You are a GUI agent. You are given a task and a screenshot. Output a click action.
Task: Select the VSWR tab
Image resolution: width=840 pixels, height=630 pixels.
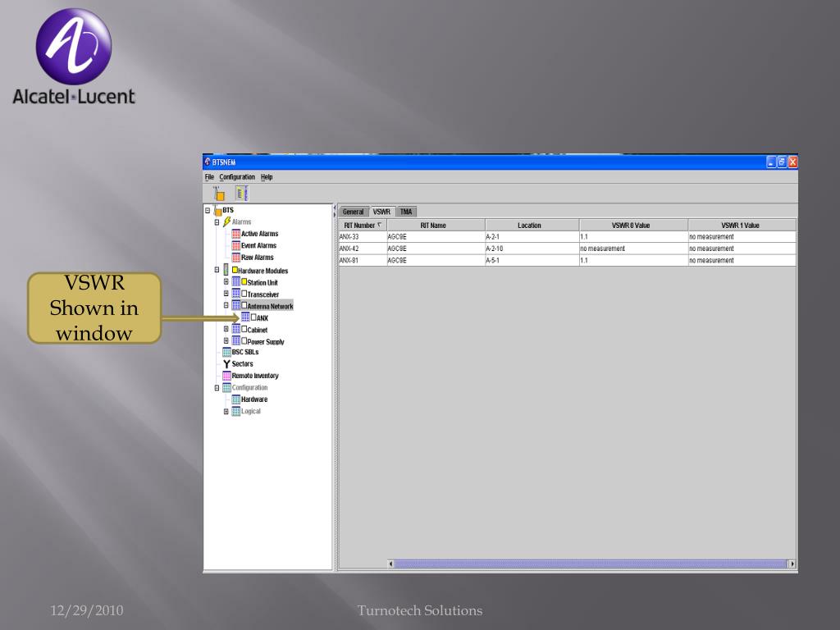pos(381,212)
